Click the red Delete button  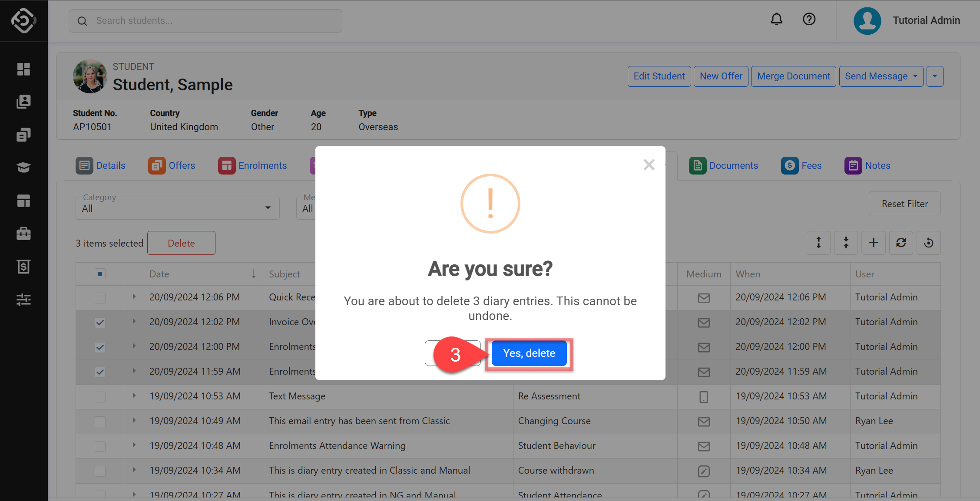pos(181,243)
